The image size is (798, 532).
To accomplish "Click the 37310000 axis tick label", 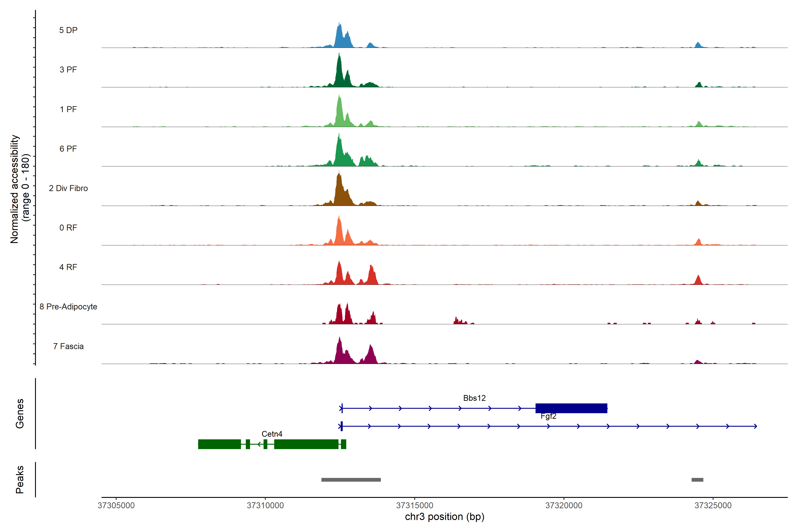I will (265, 506).
